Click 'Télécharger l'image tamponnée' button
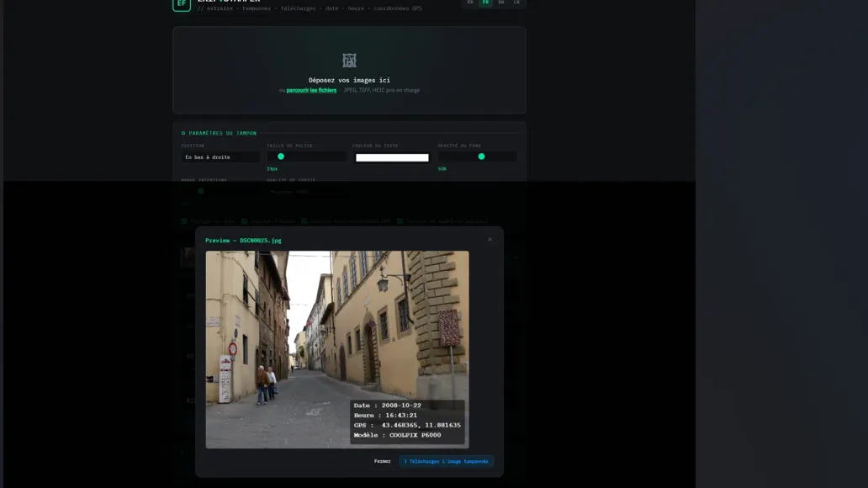Image resolution: width=868 pixels, height=488 pixels. [446, 461]
